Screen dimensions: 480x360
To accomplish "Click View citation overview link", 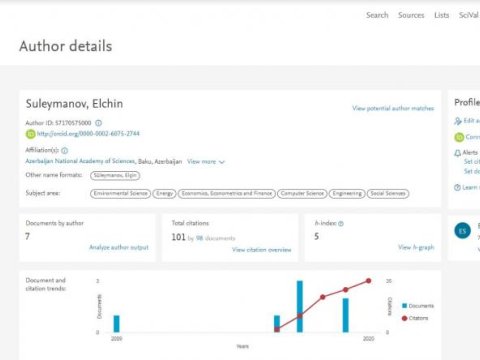I will (262, 250).
